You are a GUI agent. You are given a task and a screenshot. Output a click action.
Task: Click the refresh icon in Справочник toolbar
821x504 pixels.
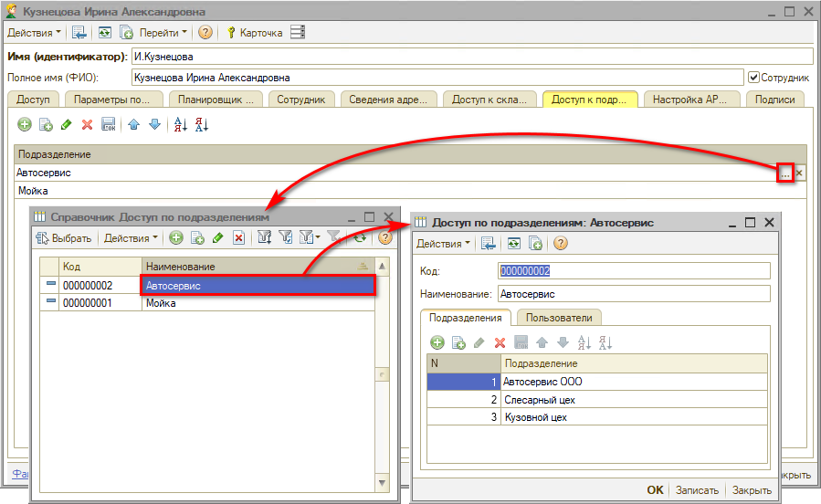361,238
